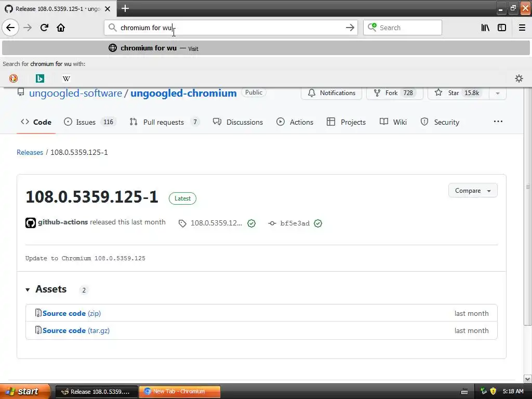This screenshot has width=532, height=399.
Task: Click the tar.gz file icon for Source code
Action: pyautogui.click(x=38, y=330)
